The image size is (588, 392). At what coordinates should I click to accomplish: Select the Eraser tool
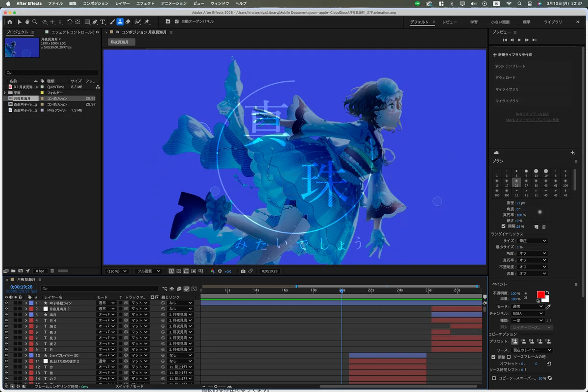click(x=128, y=22)
